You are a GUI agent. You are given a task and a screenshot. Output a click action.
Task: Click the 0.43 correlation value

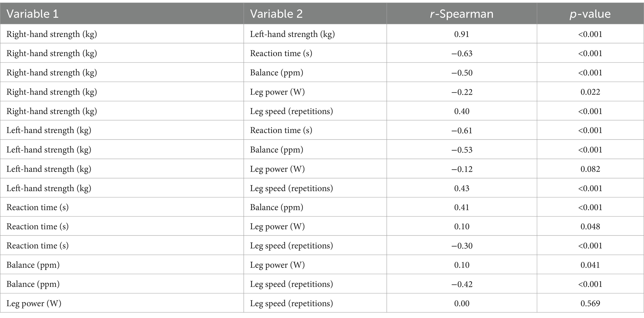point(462,188)
